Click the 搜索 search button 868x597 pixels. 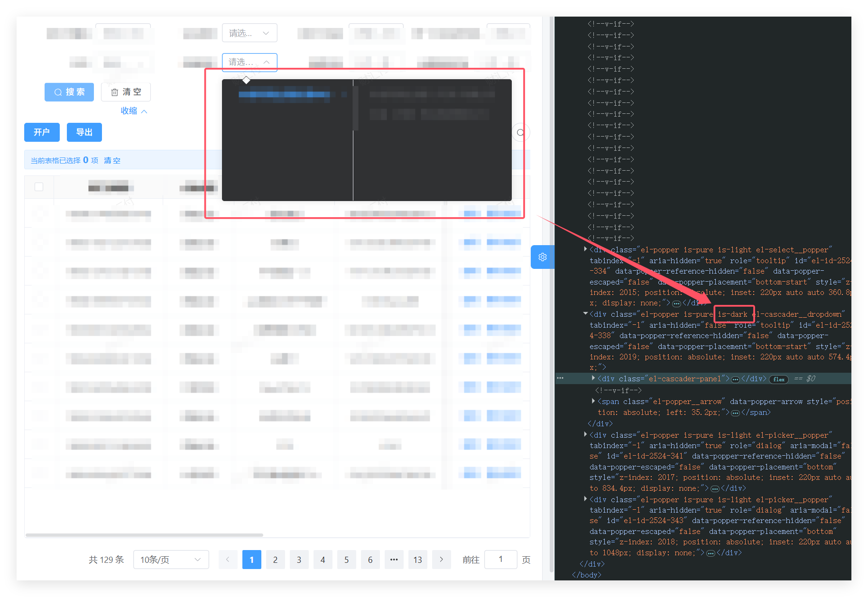[69, 92]
